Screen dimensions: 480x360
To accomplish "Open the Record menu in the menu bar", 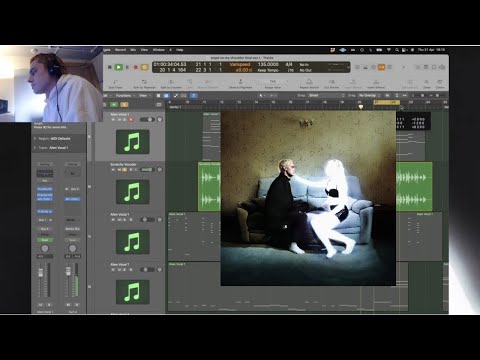I will point(120,50).
